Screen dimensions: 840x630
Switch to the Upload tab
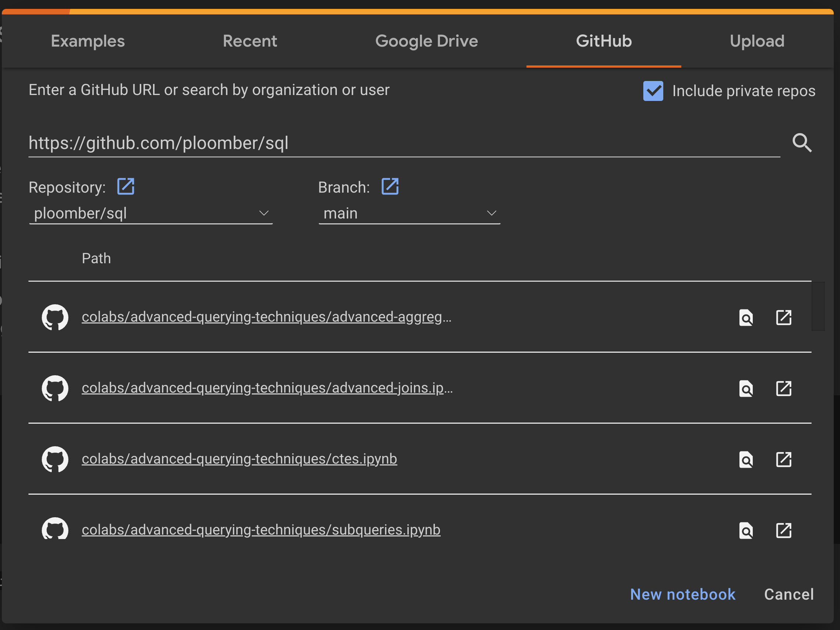coord(756,41)
